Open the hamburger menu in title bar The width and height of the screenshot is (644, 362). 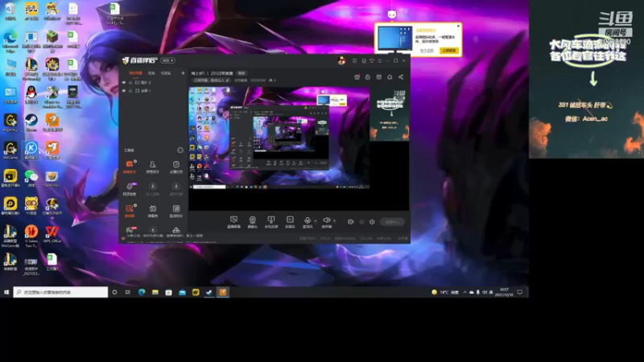pyautogui.click(x=380, y=61)
